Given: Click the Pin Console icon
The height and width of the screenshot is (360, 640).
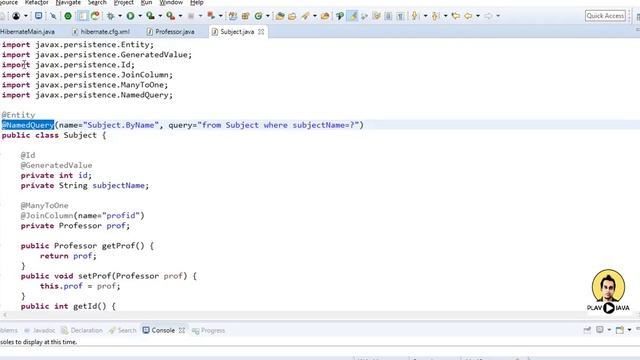Looking at the screenshot, I should click(x=587, y=330).
